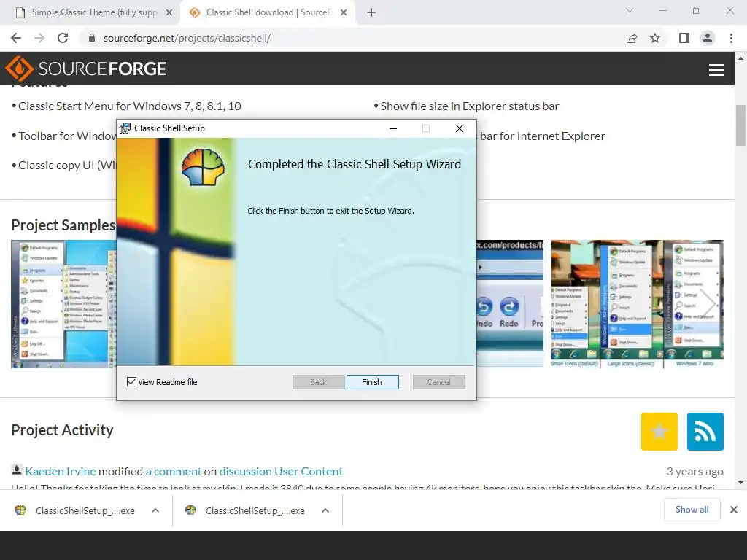747x560 pixels.
Task: Click Project Activity heading text
Action: pyautogui.click(x=63, y=430)
